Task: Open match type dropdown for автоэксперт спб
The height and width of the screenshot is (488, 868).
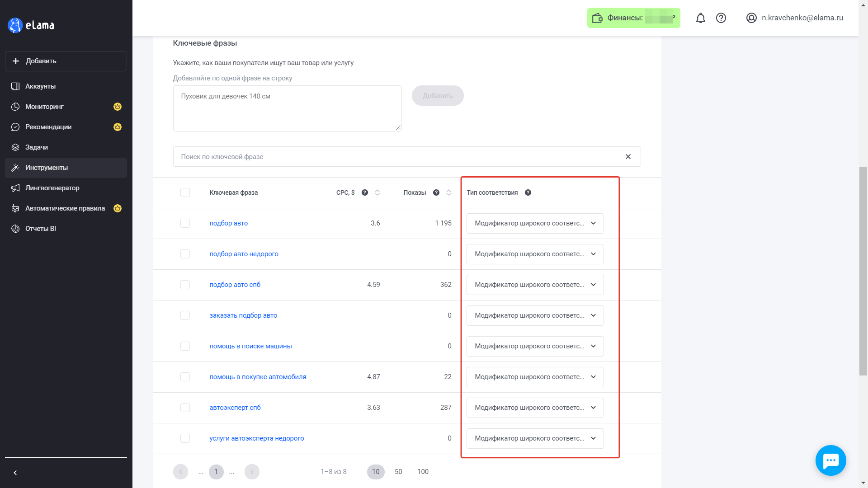Action: pyautogui.click(x=535, y=408)
